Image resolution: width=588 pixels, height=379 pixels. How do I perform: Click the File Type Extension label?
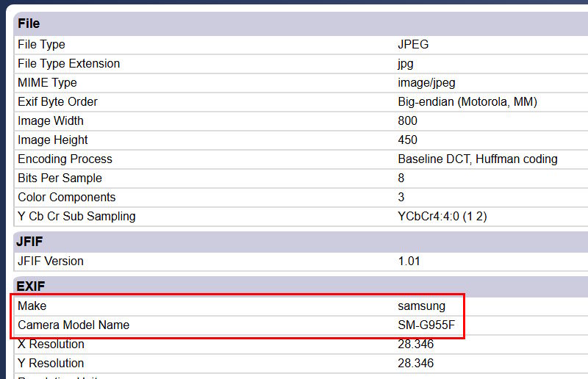tap(68, 63)
